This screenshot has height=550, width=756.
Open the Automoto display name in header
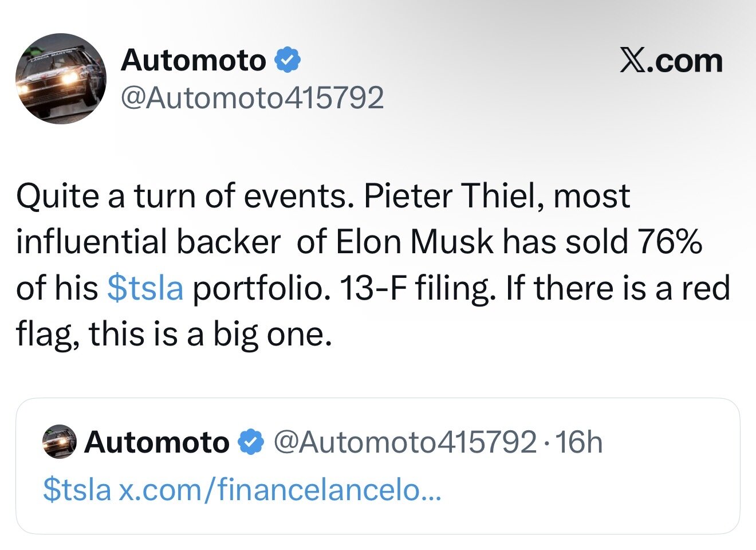tap(194, 60)
